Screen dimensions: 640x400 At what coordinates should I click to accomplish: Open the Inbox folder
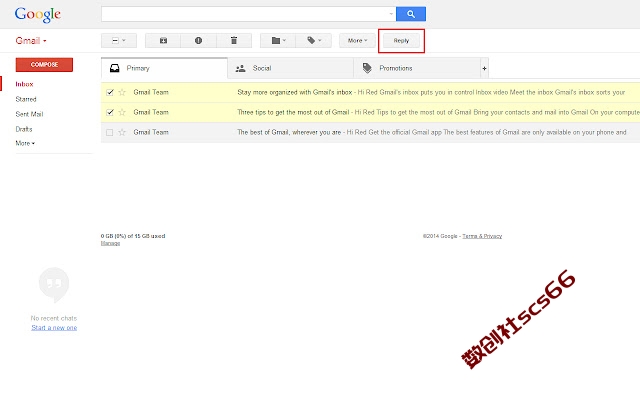pos(24,84)
